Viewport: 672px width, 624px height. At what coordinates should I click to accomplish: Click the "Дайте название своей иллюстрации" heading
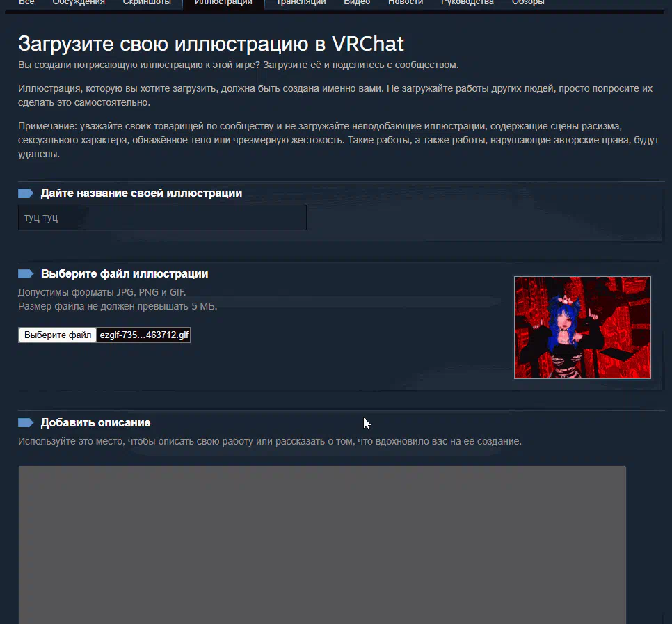(x=141, y=193)
